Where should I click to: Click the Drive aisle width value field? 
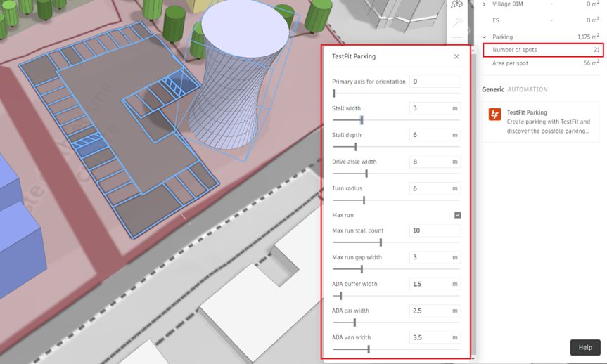435,162
